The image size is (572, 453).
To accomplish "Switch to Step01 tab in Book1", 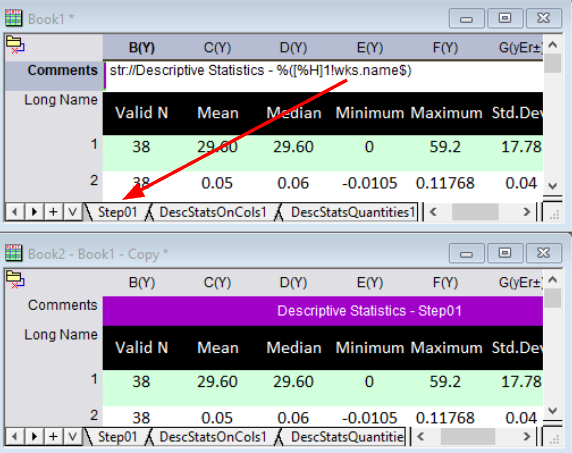I will [117, 212].
